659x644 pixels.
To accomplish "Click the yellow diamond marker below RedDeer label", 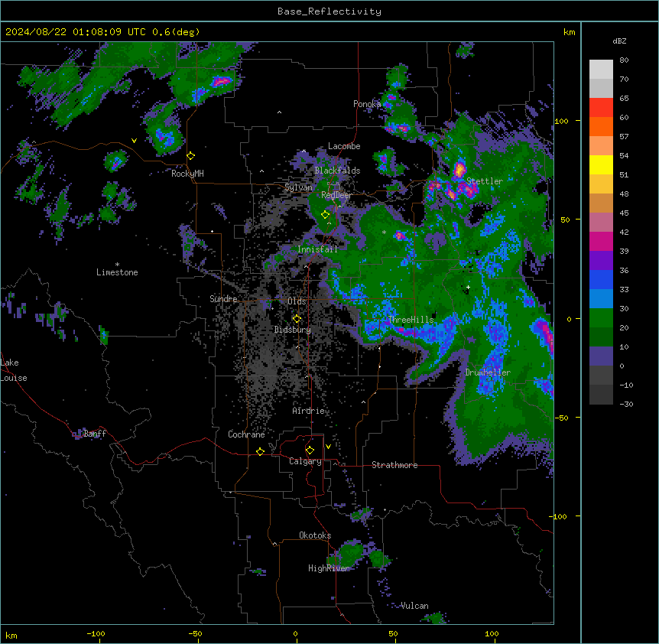I will [x=326, y=215].
